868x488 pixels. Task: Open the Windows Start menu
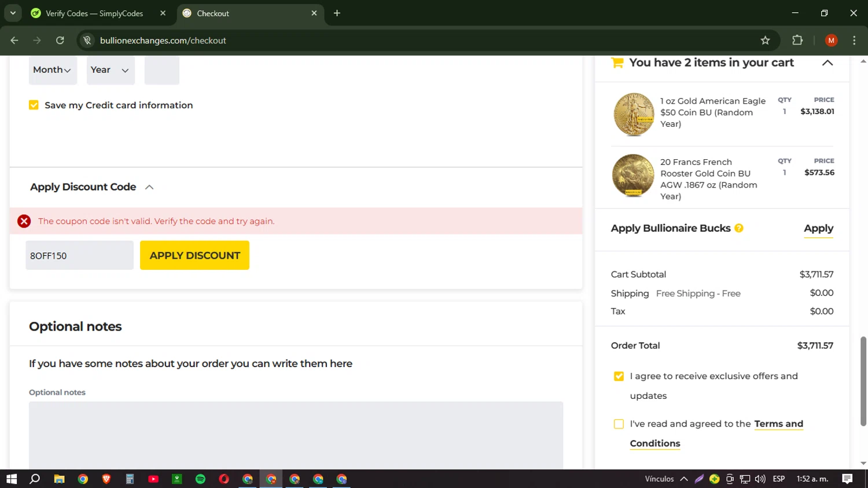12,479
